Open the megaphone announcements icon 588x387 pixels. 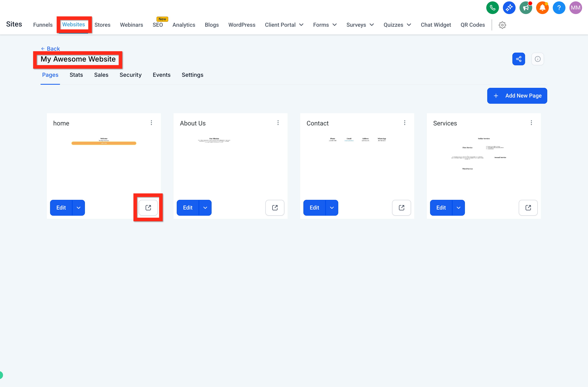coord(526,8)
